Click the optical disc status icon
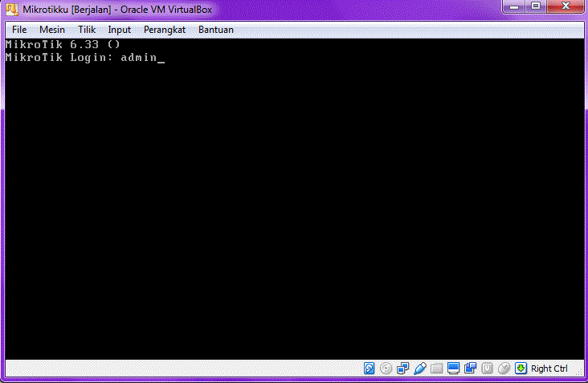Screen dimensions: 588x383 tap(386, 369)
